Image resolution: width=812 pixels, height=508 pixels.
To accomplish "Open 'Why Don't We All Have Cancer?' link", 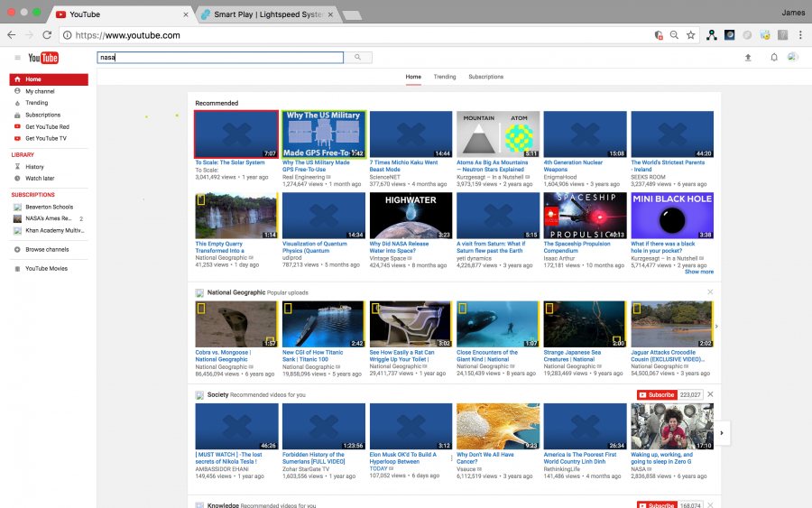I will 485,458.
